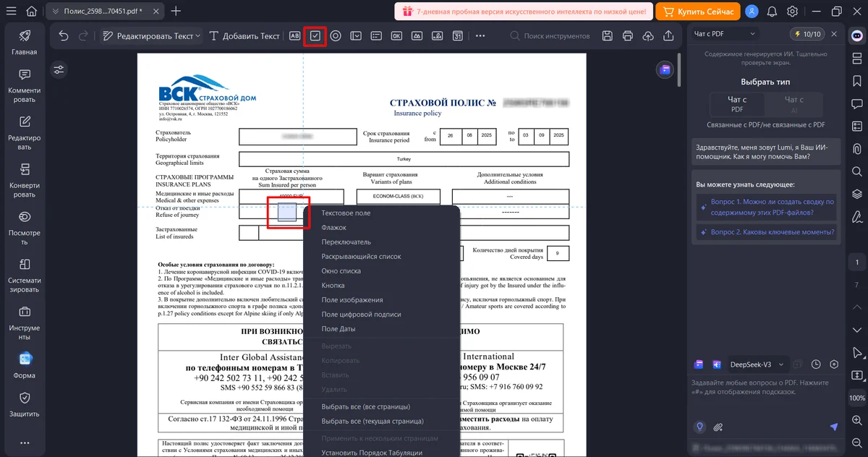Select Раскрывающийся список in context menu
The image size is (868, 457).
(361, 257)
